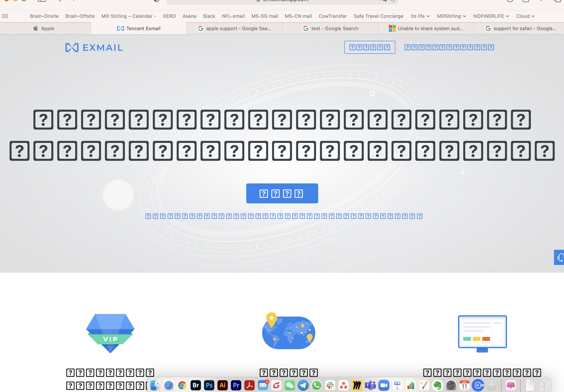Open Mill Stirling – Calendar bookmark
This screenshot has height=392, width=564.
(129, 16)
